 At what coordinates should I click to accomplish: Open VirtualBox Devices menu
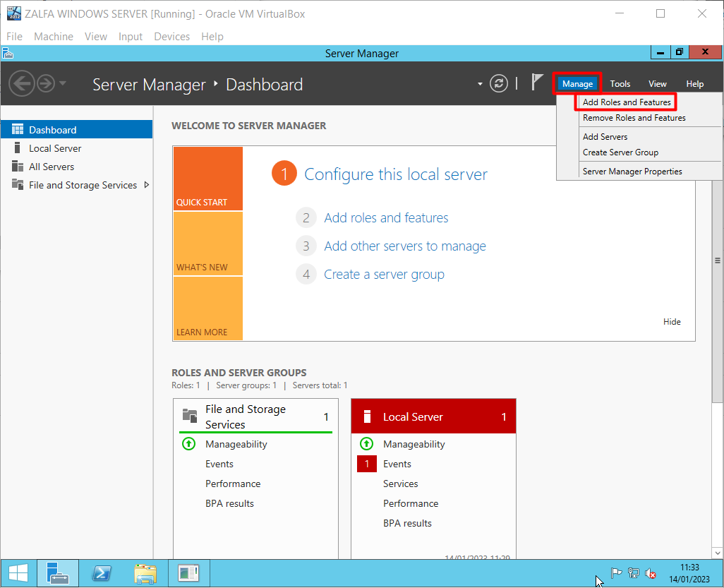171,37
